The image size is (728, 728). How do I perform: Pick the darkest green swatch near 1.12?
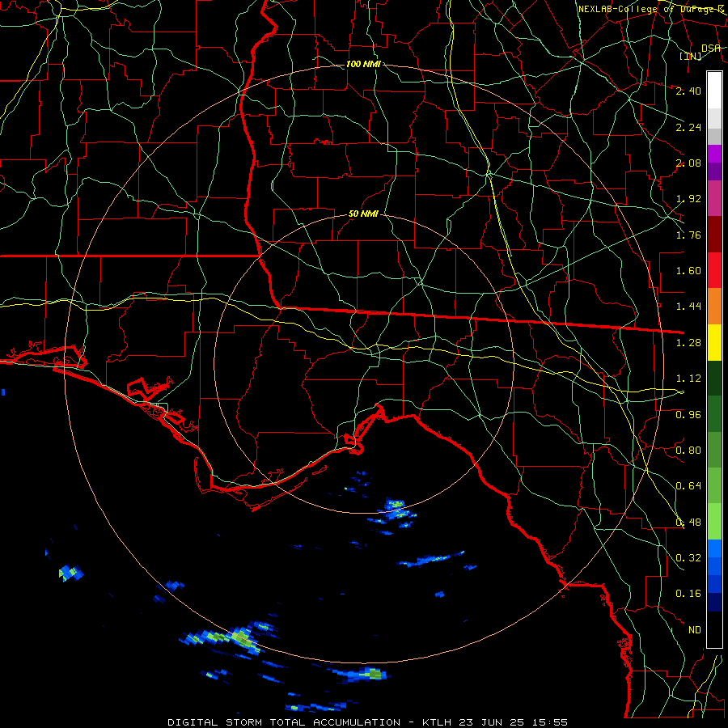[714, 378]
